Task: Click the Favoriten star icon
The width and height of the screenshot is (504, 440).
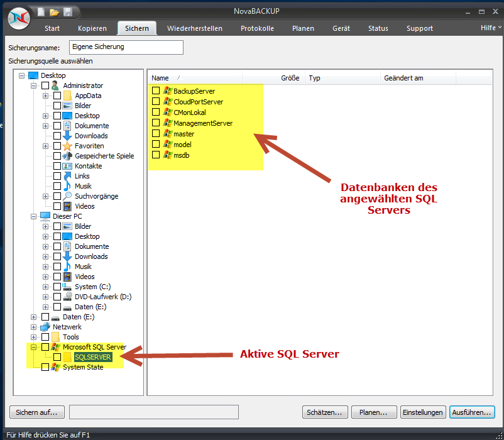Action: coord(67,146)
